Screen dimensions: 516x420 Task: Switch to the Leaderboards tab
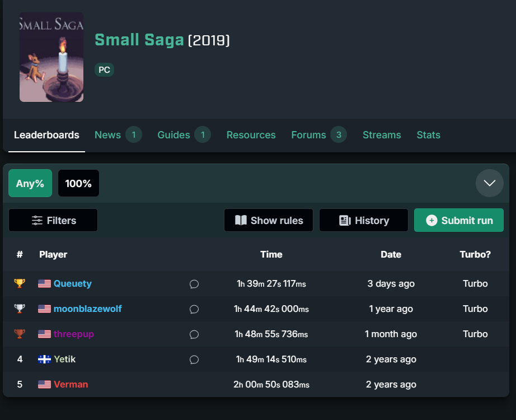(46, 135)
